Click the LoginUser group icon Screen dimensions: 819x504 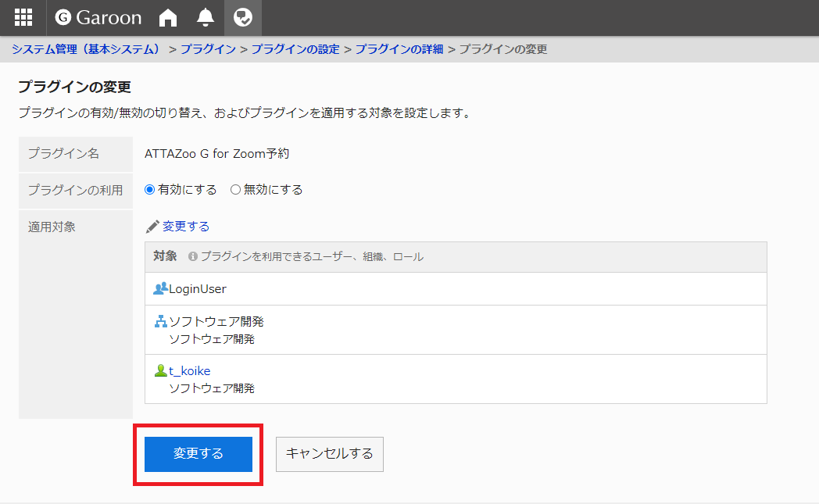(161, 288)
